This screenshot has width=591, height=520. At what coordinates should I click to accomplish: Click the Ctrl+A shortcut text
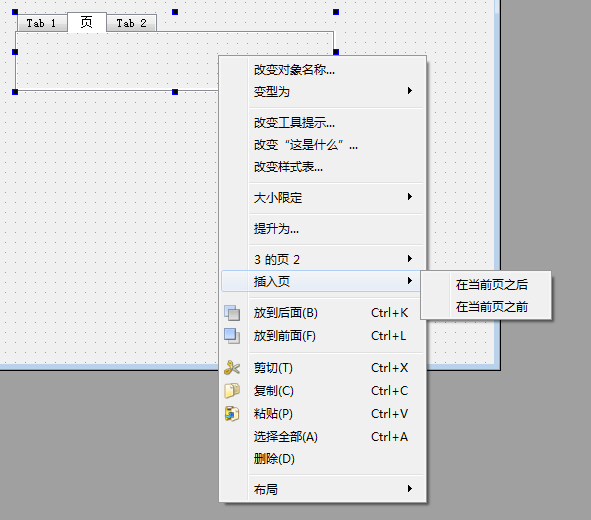[389, 437]
